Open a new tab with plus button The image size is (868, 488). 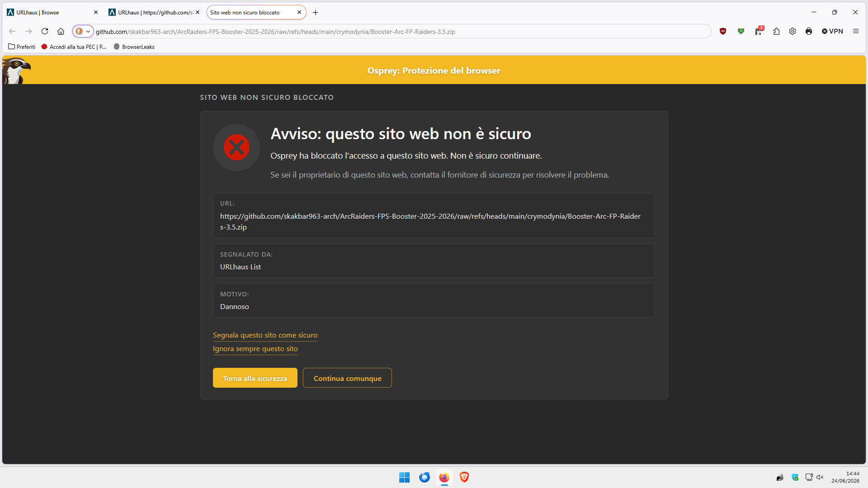click(x=316, y=13)
